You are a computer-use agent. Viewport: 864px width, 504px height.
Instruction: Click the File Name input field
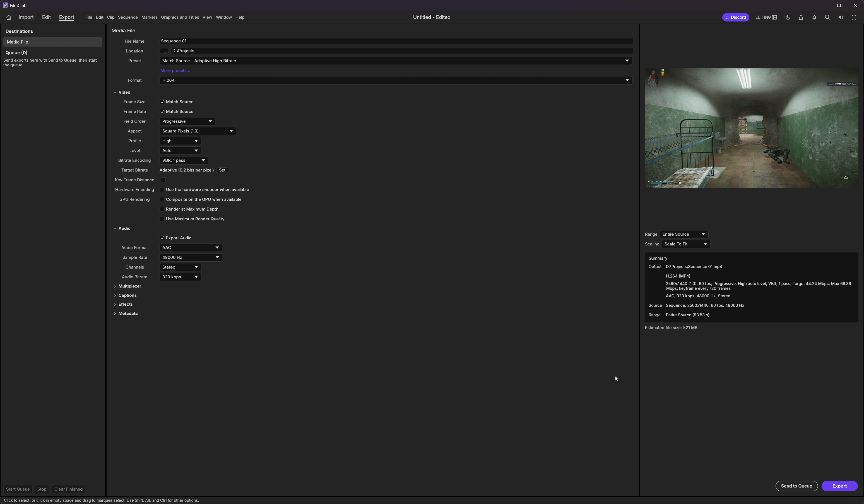point(396,41)
